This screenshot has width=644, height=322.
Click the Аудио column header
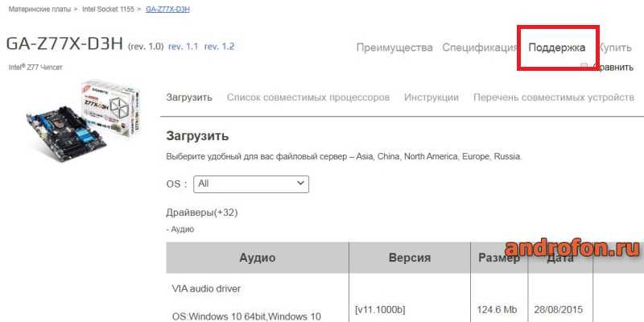click(x=258, y=258)
